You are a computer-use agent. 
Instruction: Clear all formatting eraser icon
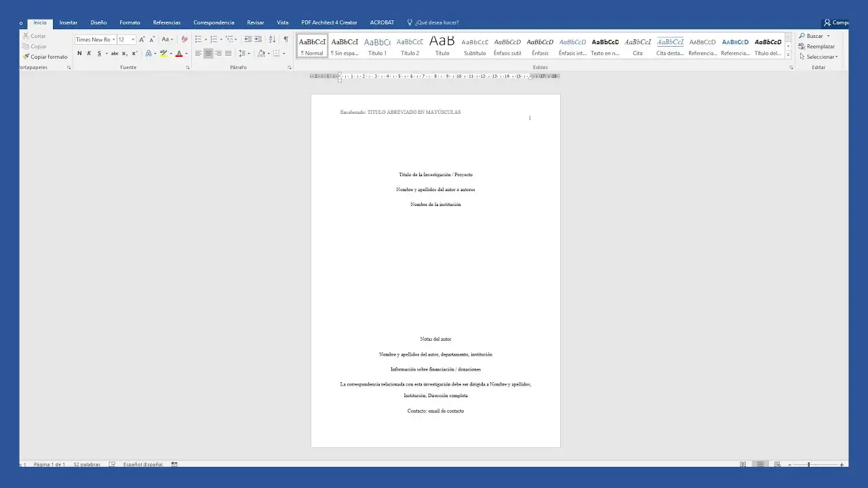184,39
